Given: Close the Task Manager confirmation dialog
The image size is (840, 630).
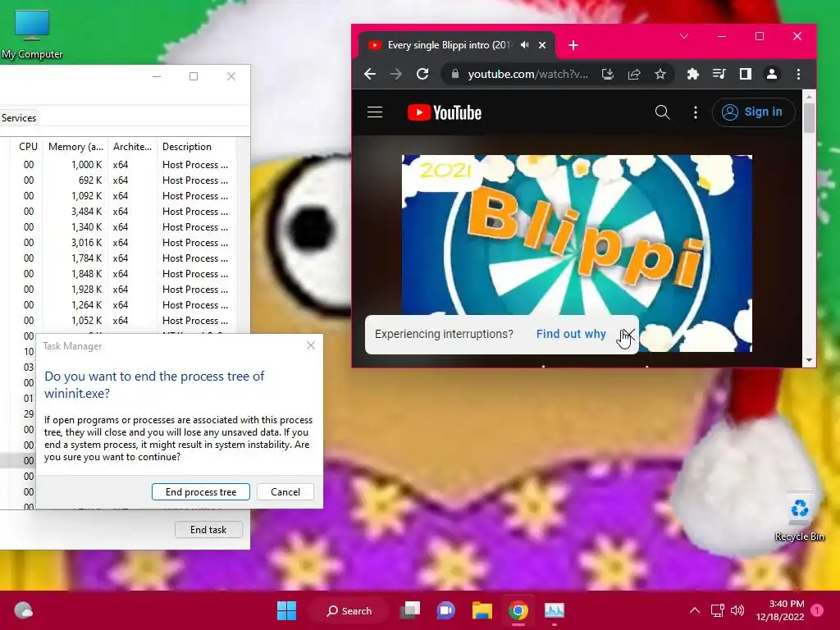Looking at the screenshot, I should [311, 345].
